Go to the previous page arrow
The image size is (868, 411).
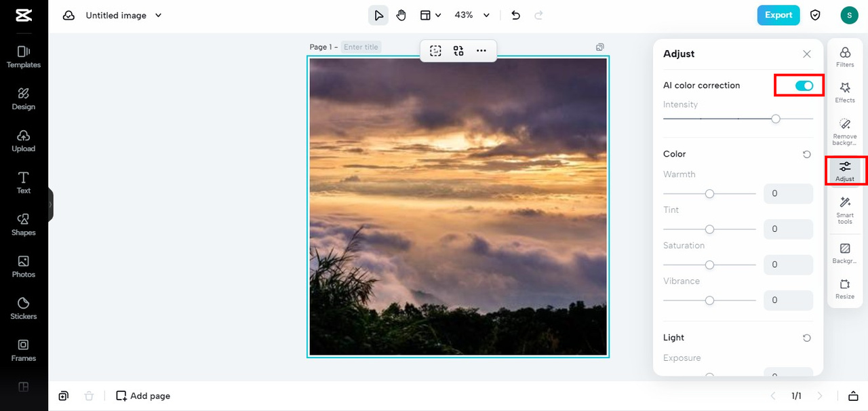772,396
